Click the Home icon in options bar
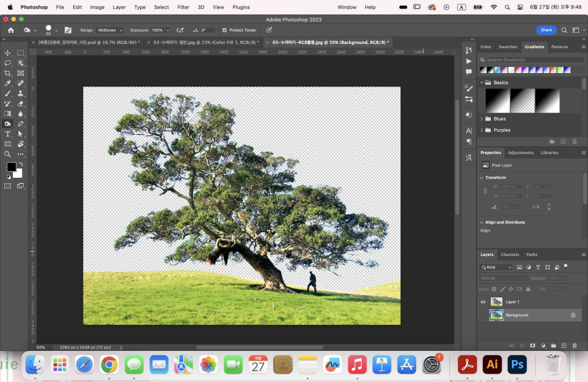 coord(11,30)
